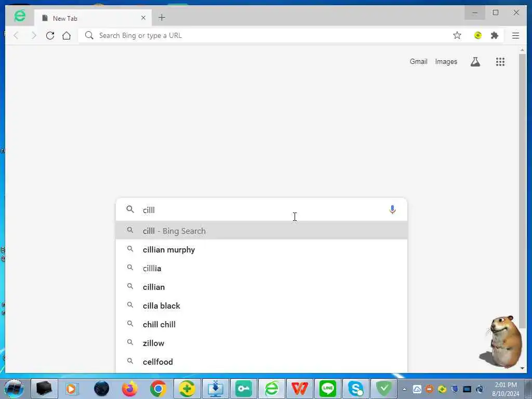Reload the current page

click(x=50, y=35)
